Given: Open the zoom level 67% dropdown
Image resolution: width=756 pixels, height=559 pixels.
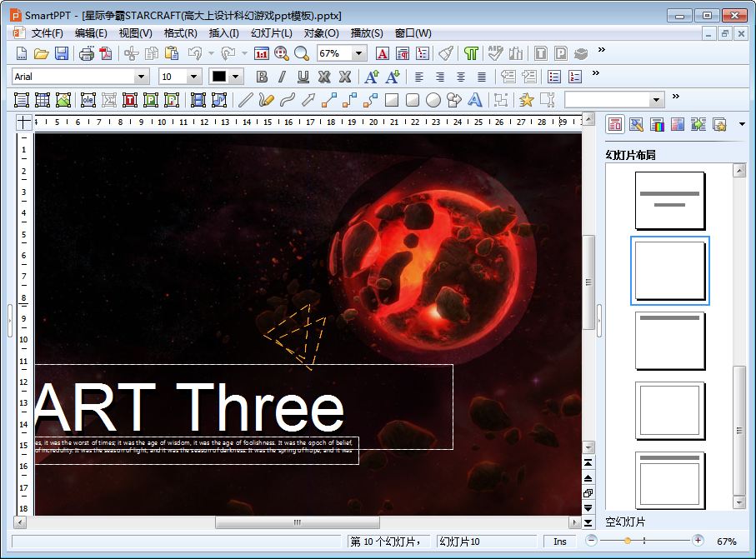Looking at the screenshot, I should coord(358,53).
